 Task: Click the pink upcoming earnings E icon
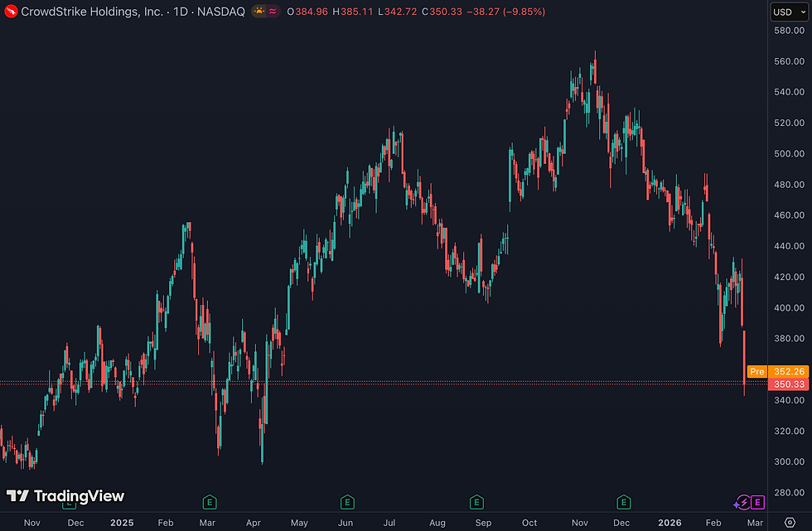tap(757, 502)
